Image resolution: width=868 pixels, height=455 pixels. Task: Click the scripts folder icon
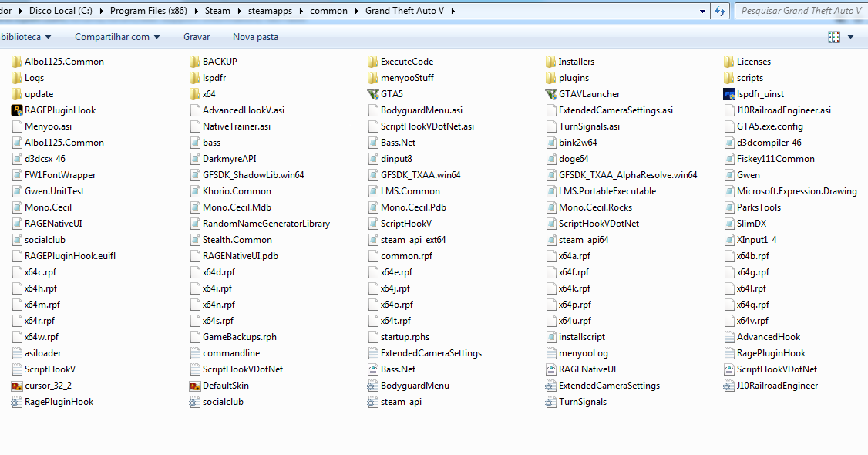[x=729, y=78]
